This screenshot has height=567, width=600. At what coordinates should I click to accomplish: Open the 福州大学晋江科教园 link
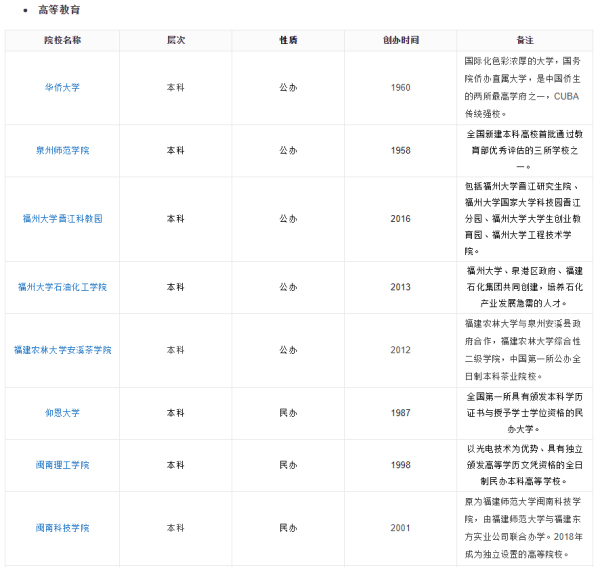[x=62, y=219]
